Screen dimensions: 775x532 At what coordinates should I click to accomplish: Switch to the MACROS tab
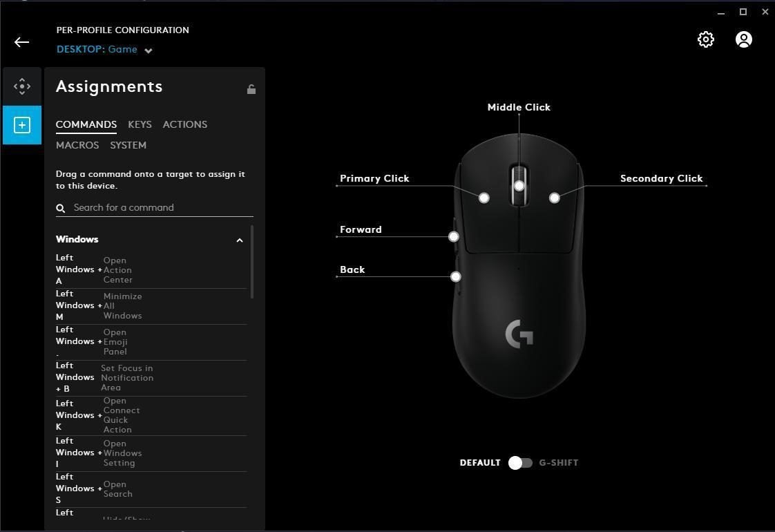77,145
